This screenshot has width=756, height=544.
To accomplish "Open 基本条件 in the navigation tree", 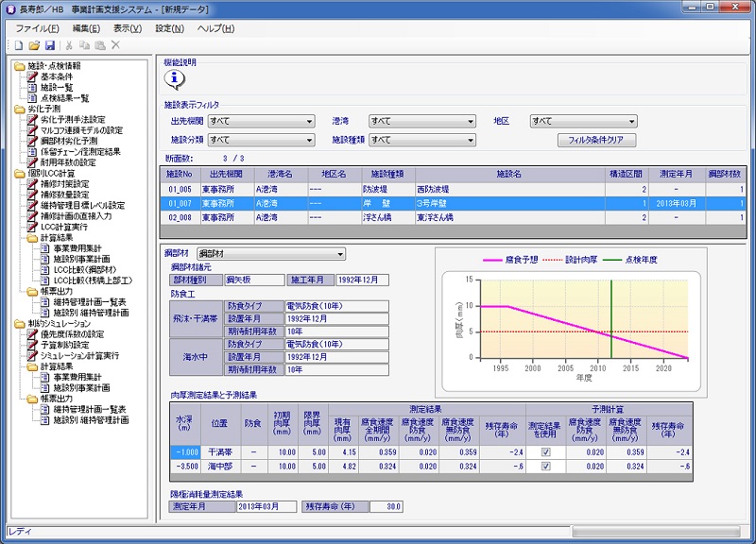I will click(x=57, y=76).
